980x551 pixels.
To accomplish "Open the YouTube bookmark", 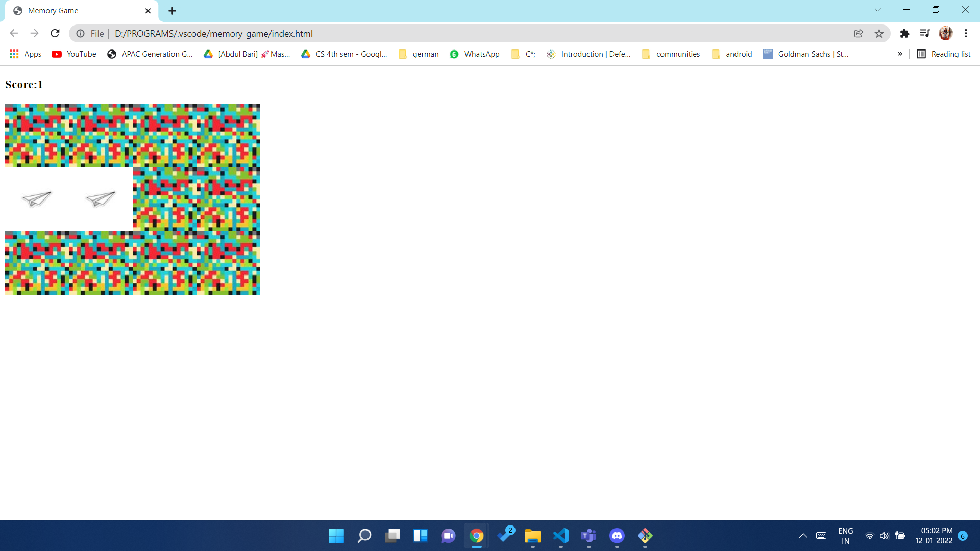I will (75, 54).
